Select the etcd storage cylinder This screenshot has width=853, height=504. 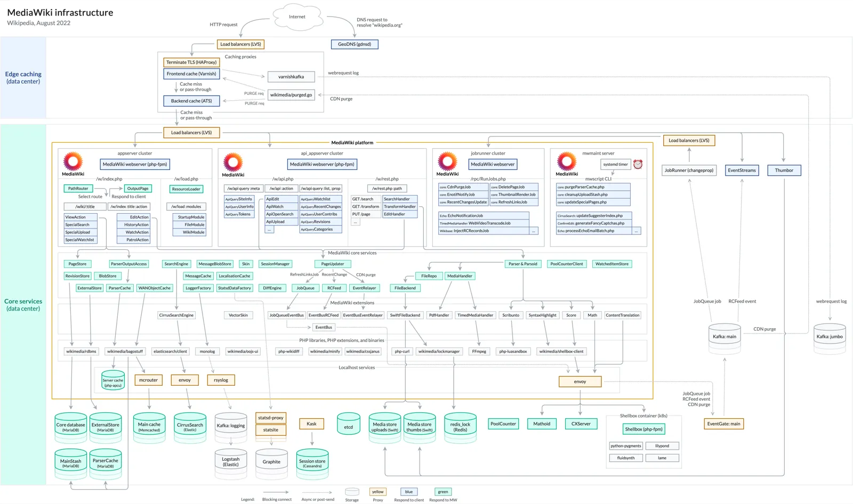point(348,424)
